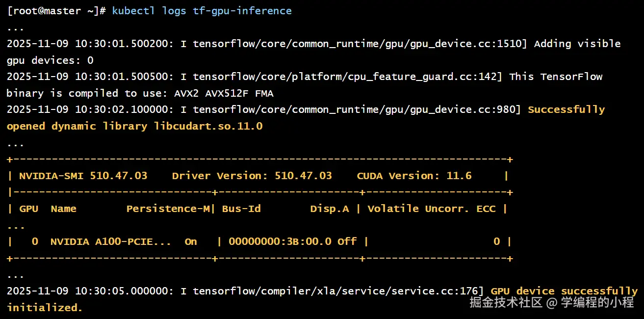Click the Bus-Id column header
Screen dimensions: 644x319
[241, 209]
